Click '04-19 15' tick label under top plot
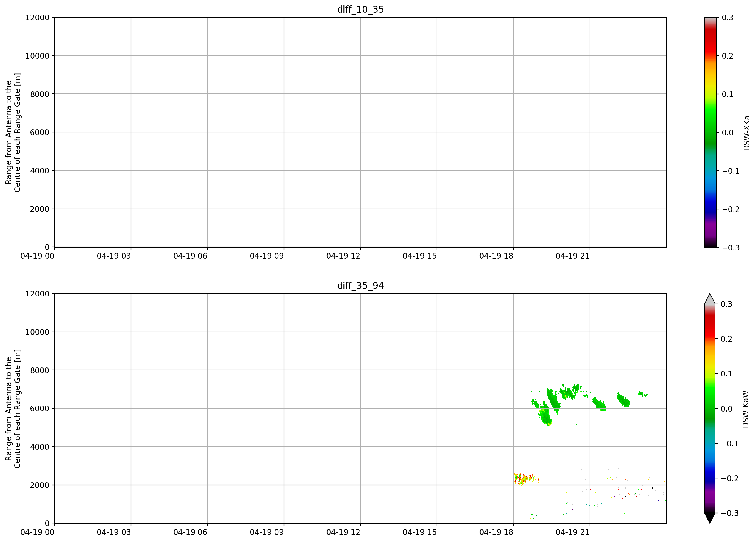The image size is (756, 542). (x=420, y=256)
